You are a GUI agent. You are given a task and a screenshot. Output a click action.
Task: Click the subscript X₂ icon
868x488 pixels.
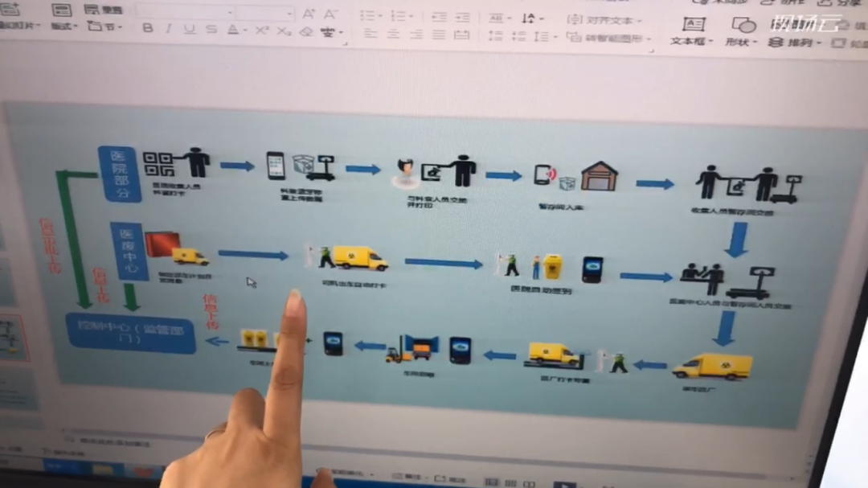click(x=284, y=31)
